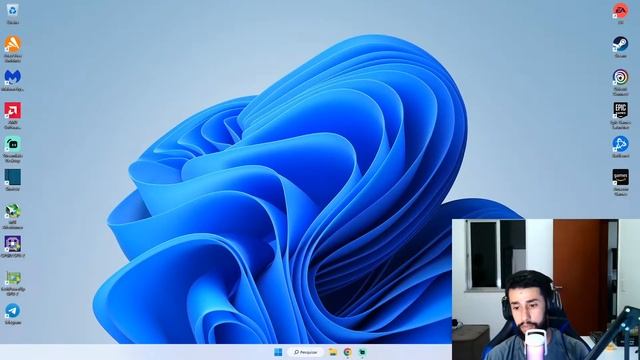Open the Recycle Bin desktop icon
The width and height of the screenshot is (640, 360).
pos(13,11)
